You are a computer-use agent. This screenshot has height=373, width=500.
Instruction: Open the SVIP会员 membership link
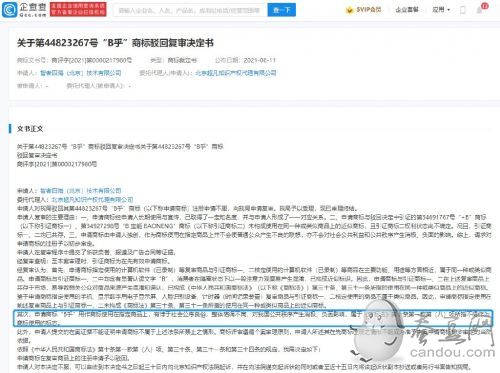[368, 10]
